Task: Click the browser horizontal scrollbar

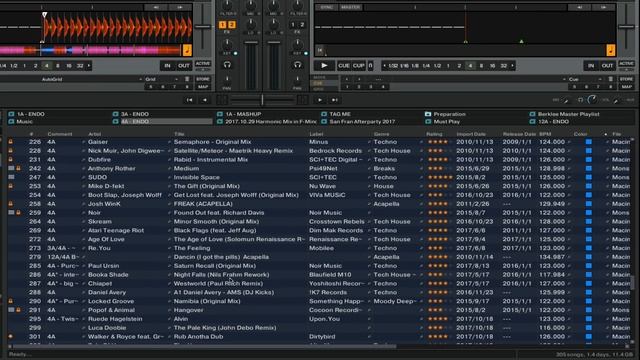Action: 204,347
